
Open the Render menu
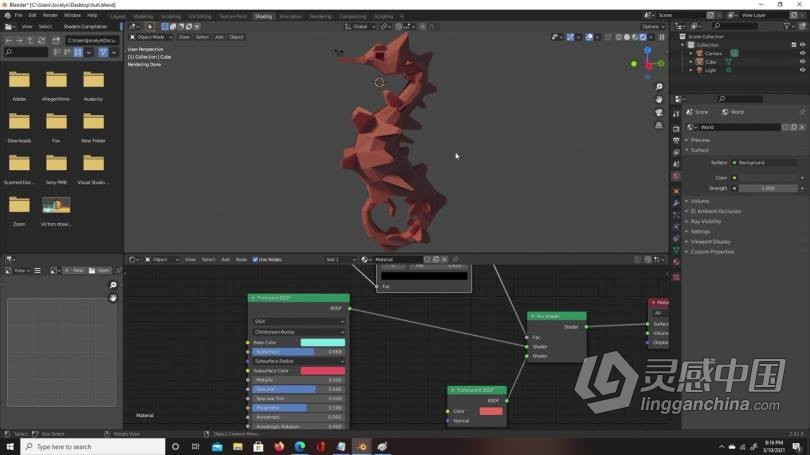pos(50,15)
